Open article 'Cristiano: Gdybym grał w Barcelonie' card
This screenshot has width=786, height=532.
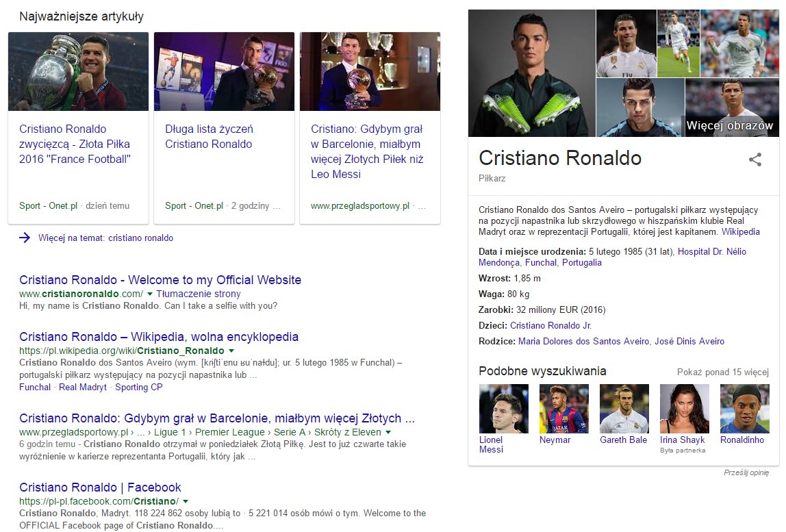(367, 151)
